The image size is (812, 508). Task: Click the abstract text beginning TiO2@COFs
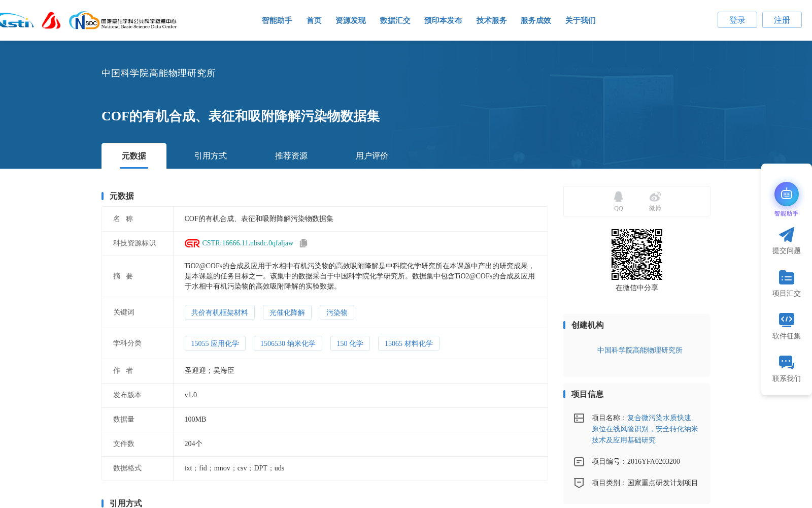[360, 276]
